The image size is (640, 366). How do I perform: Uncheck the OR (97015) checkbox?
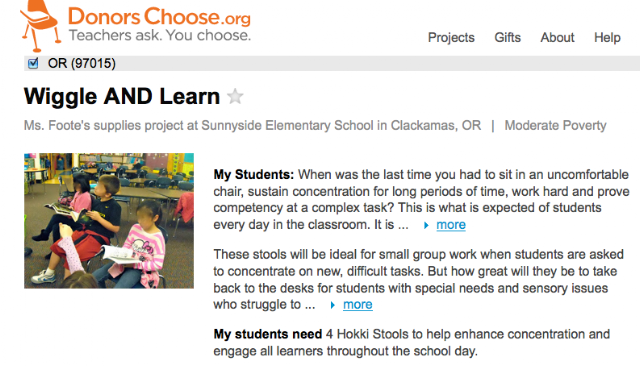coord(33,63)
